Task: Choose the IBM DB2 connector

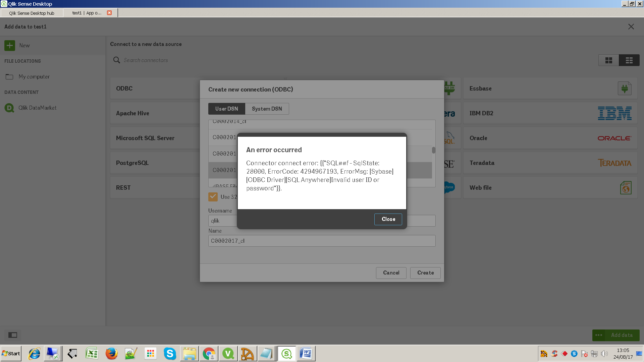Action: 550,113
